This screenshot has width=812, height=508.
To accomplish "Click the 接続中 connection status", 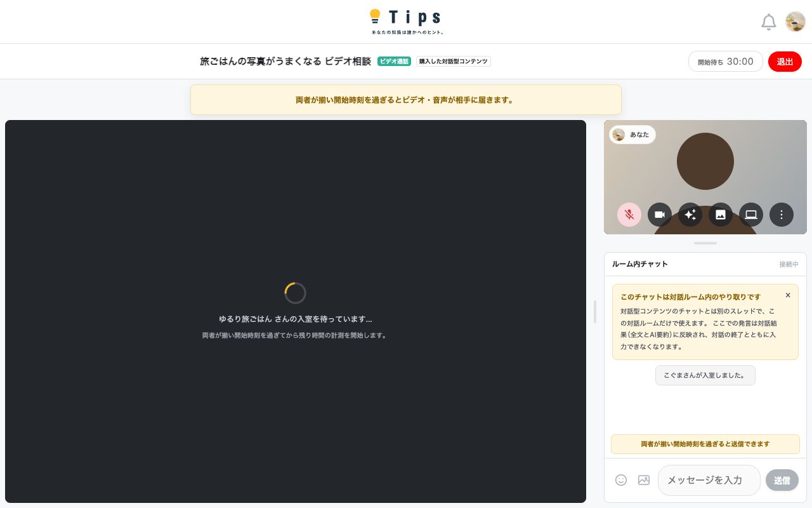I will pos(789,264).
